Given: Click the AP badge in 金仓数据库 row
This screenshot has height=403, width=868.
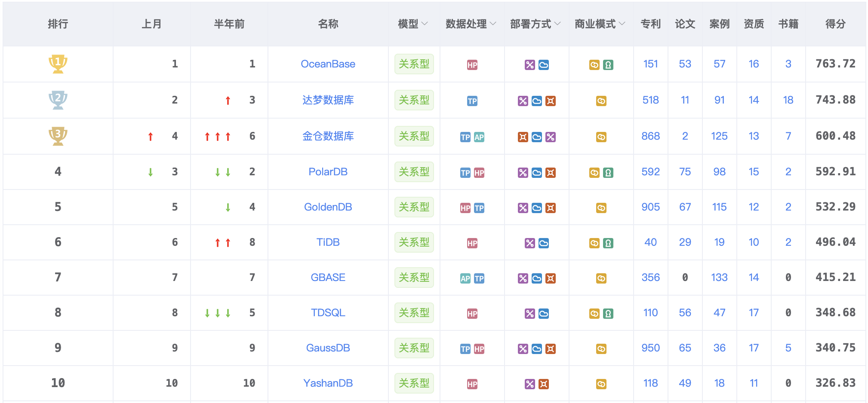Looking at the screenshot, I should pyautogui.click(x=479, y=137).
